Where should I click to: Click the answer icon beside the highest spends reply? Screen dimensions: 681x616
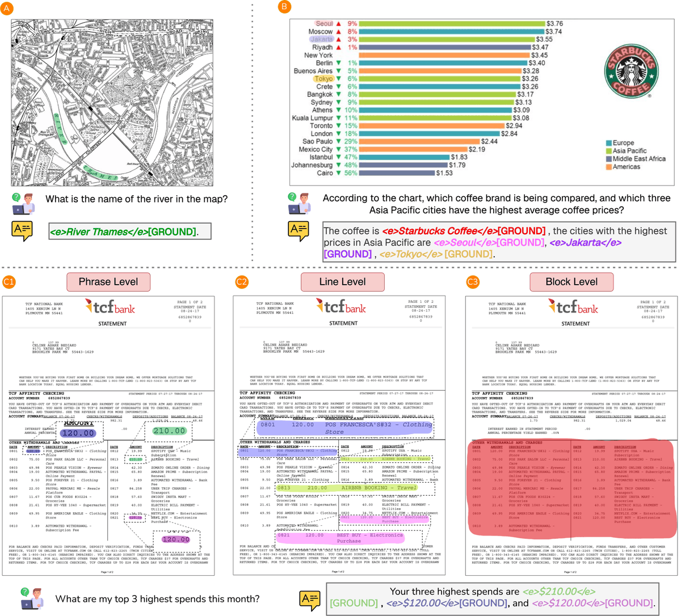pyautogui.click(x=310, y=600)
